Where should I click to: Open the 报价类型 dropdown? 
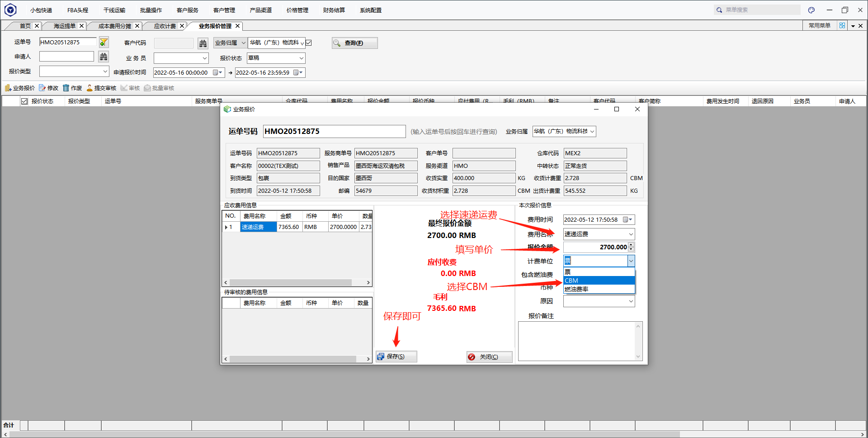(105, 71)
